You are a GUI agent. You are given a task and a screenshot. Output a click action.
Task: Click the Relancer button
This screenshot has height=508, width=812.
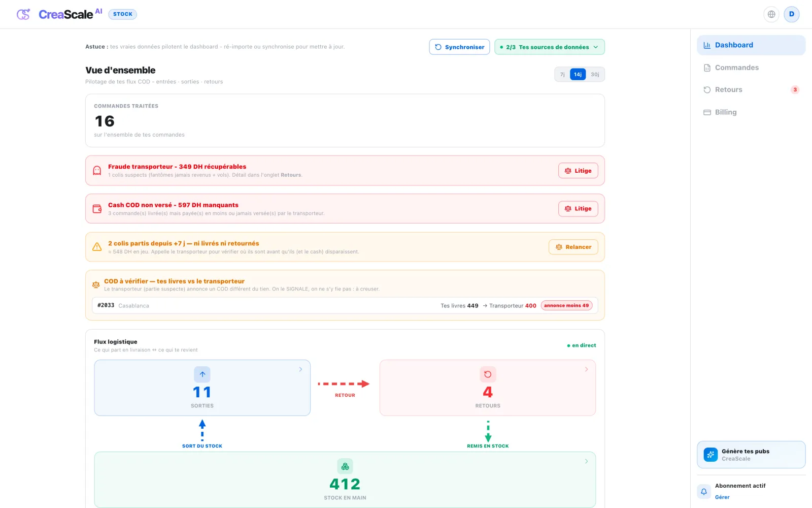tap(573, 247)
